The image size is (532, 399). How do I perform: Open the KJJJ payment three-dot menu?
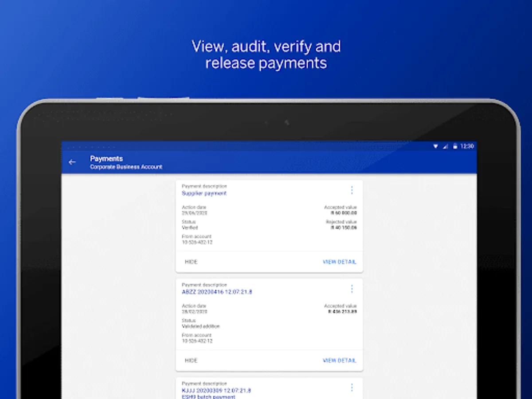[352, 387]
